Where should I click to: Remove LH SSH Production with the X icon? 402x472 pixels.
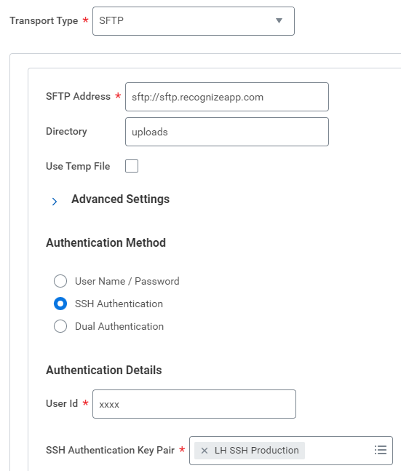tap(204, 451)
